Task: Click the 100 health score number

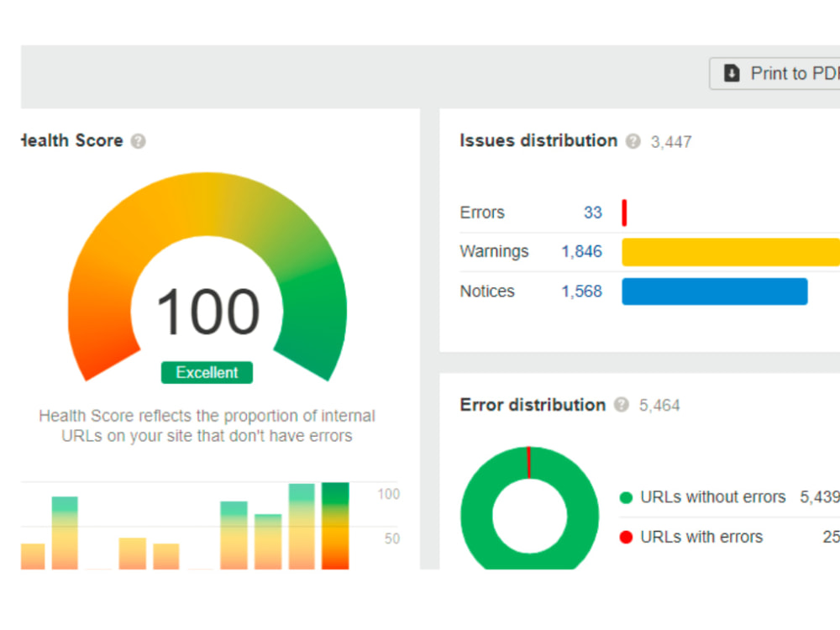Action: click(207, 312)
